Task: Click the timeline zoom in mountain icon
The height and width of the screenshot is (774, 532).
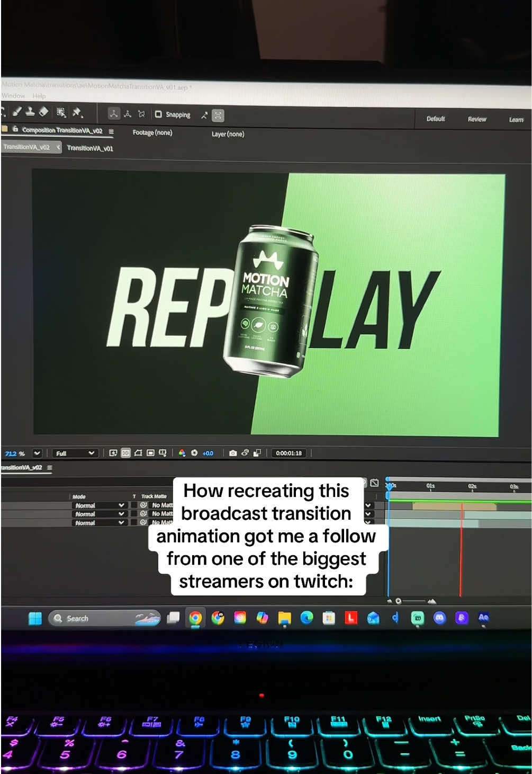Action: click(432, 601)
